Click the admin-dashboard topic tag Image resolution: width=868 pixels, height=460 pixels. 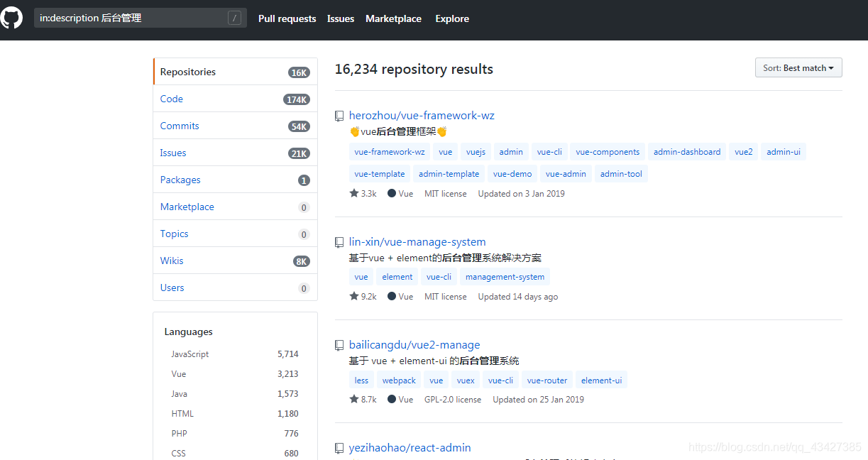click(686, 151)
